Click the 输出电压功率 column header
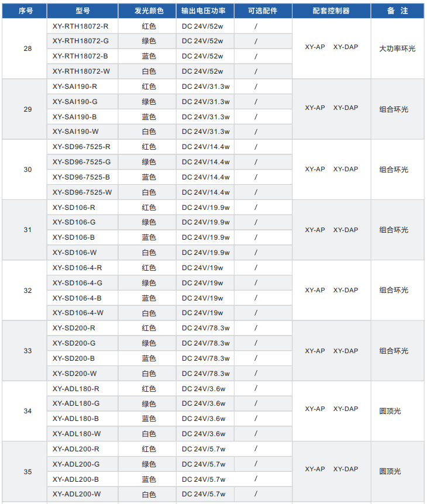This screenshot has width=427, height=504. click(204, 11)
